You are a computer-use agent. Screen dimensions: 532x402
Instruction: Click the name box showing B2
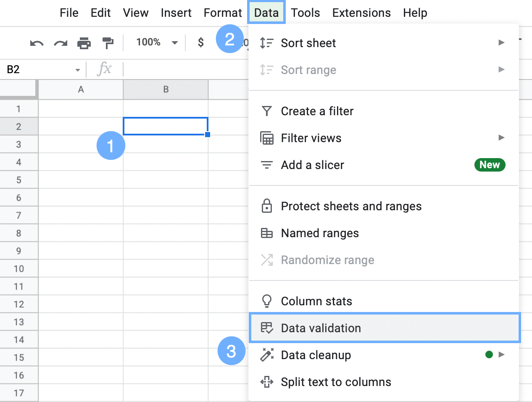click(x=38, y=69)
